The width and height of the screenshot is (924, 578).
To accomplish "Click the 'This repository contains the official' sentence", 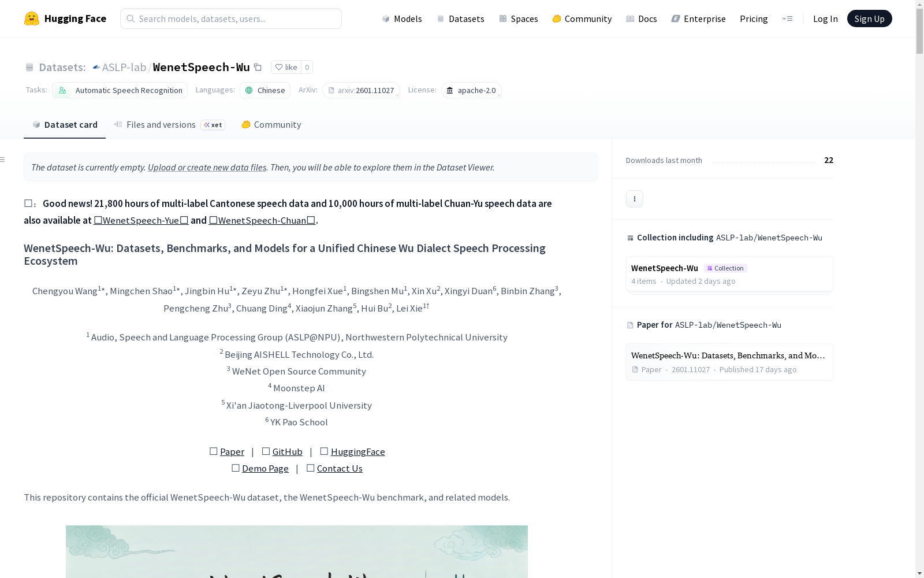I will (x=267, y=497).
